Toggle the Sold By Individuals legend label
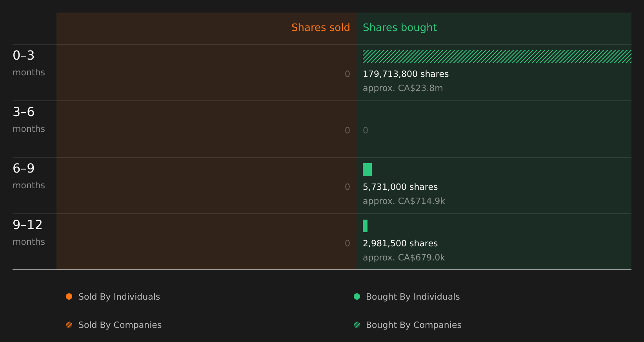Screen dimensions: 644x342 coord(119,297)
